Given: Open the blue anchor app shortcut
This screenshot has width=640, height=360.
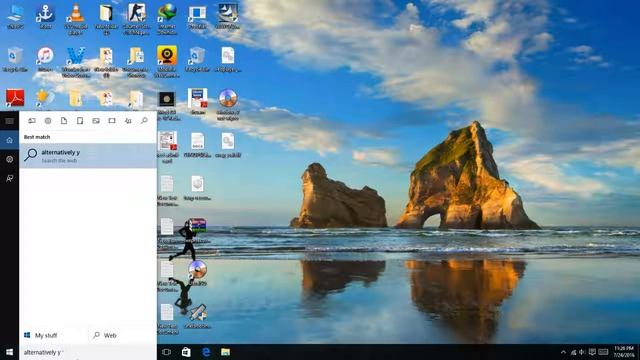Looking at the screenshot, I should click(45, 17).
